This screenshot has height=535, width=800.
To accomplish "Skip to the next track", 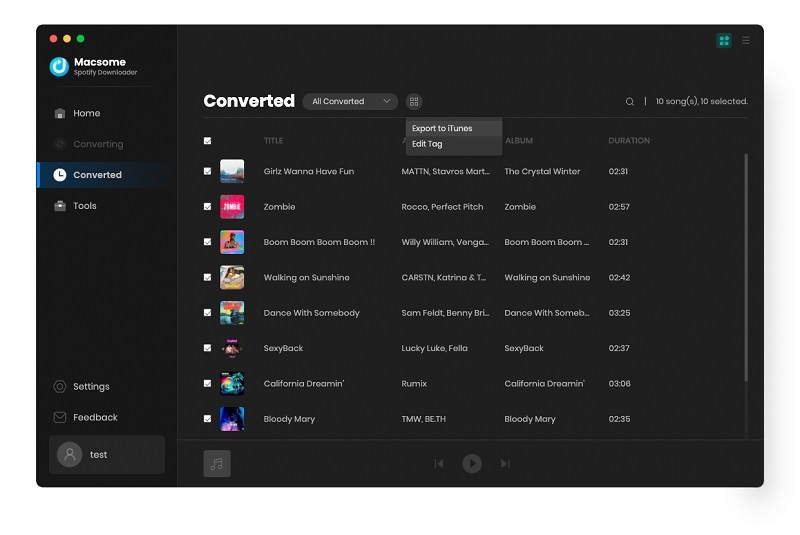I will point(505,464).
